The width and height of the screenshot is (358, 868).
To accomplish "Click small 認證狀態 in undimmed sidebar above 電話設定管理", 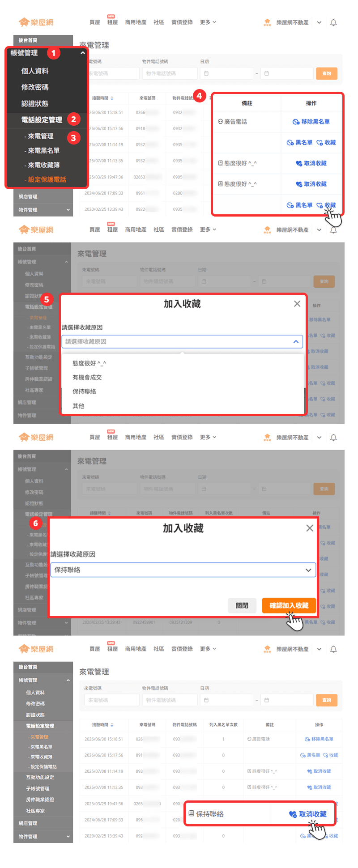I will (x=35, y=715).
